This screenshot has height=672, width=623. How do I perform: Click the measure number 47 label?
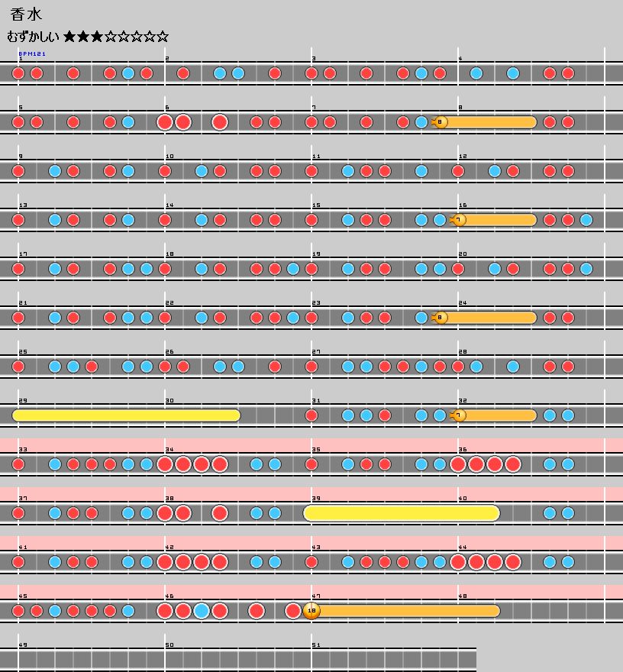point(316,596)
